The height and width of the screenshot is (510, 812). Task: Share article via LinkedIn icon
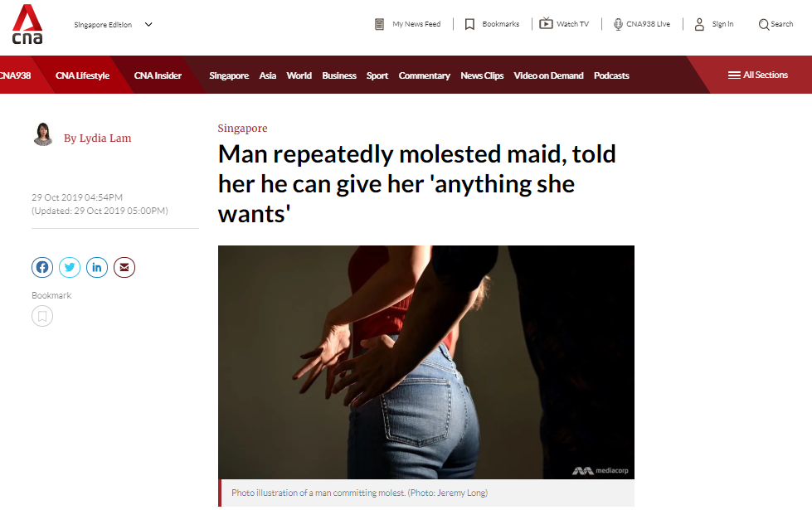pos(97,267)
